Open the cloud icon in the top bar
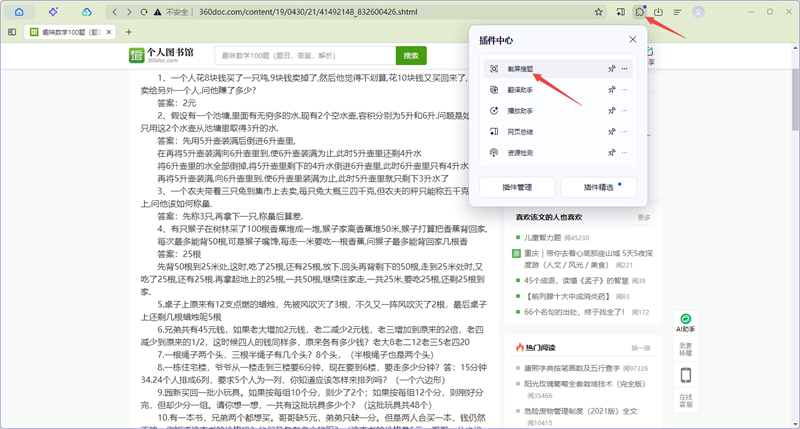The image size is (800, 429). [87, 12]
